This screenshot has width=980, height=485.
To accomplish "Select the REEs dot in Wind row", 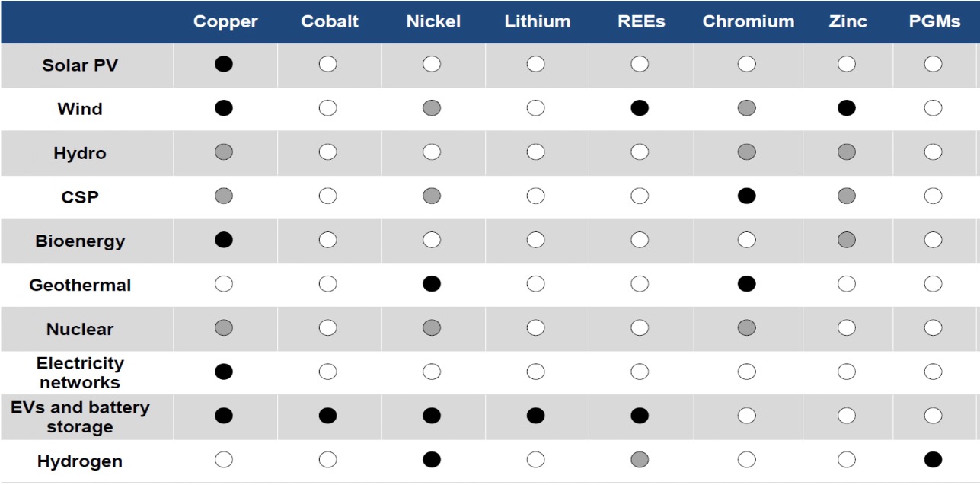I will click(x=640, y=109).
